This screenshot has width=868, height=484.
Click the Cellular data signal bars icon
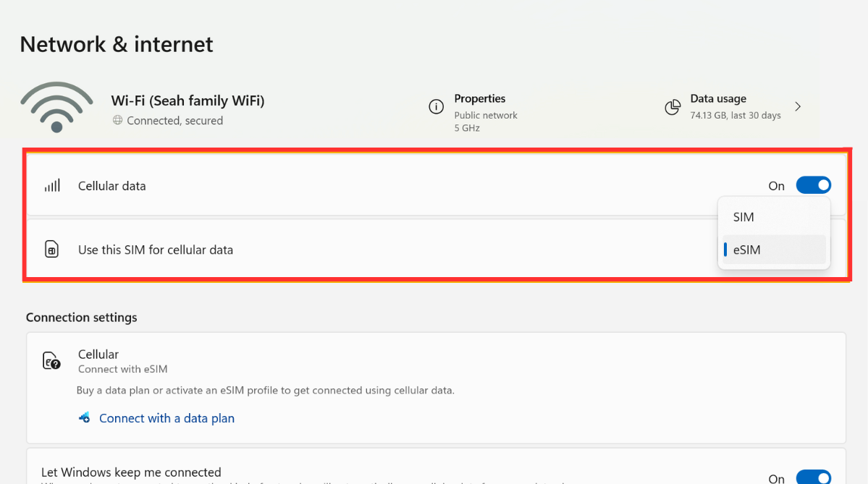[52, 186]
